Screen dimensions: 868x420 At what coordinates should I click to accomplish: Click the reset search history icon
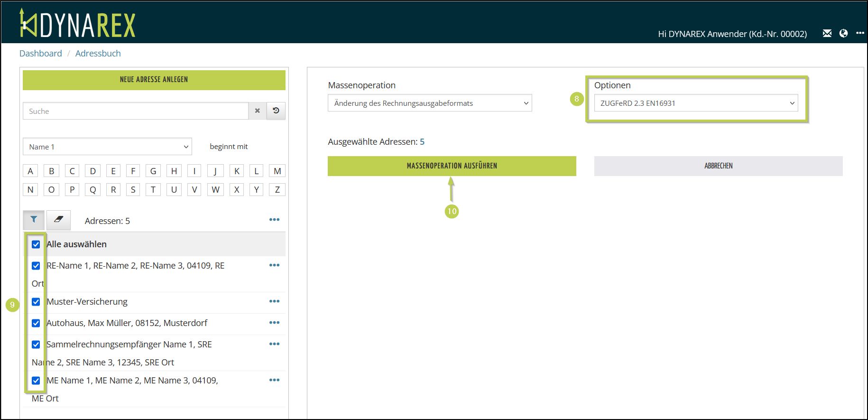pos(276,111)
